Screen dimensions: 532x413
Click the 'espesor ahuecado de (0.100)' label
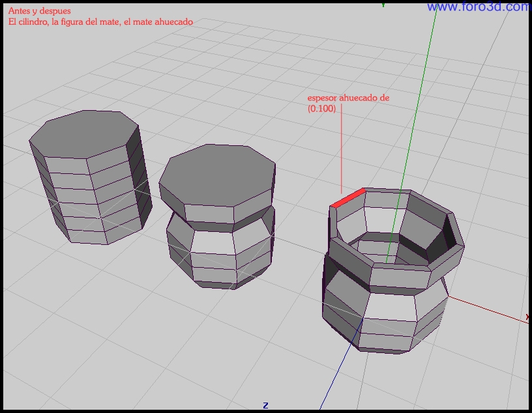click(348, 103)
